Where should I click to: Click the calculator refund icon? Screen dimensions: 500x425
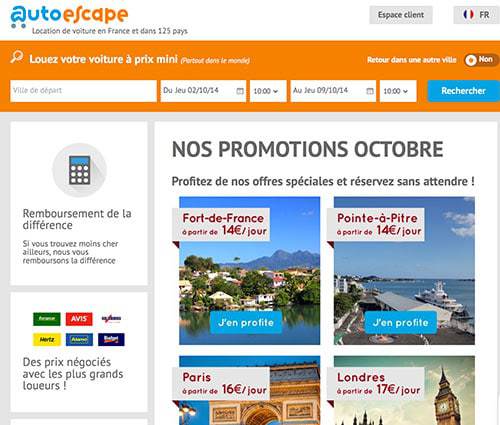point(80,170)
